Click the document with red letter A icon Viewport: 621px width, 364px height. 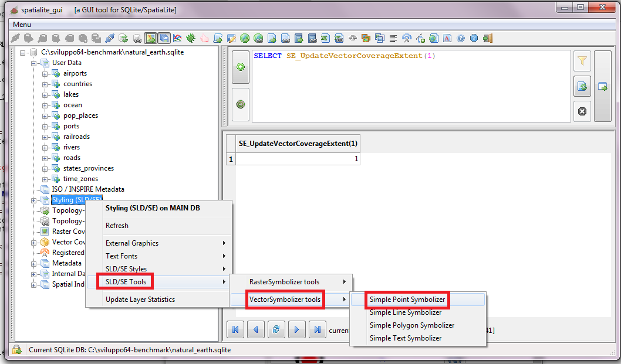click(x=447, y=38)
